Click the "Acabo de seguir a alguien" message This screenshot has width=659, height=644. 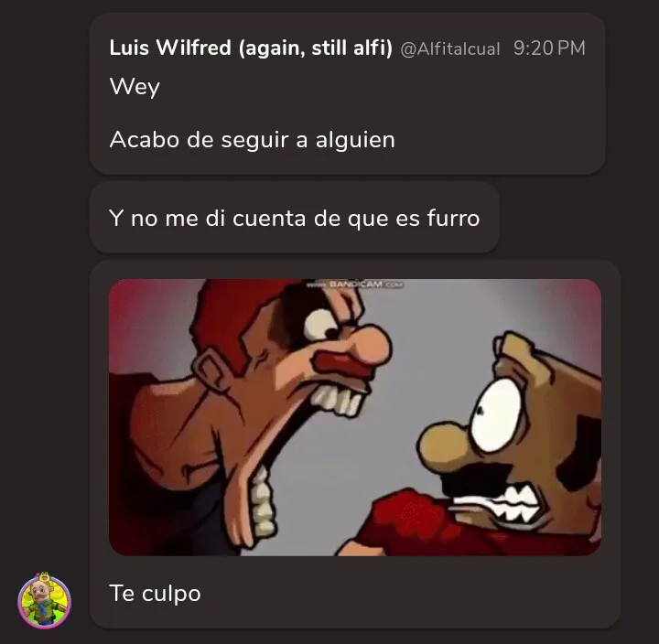coord(253,140)
